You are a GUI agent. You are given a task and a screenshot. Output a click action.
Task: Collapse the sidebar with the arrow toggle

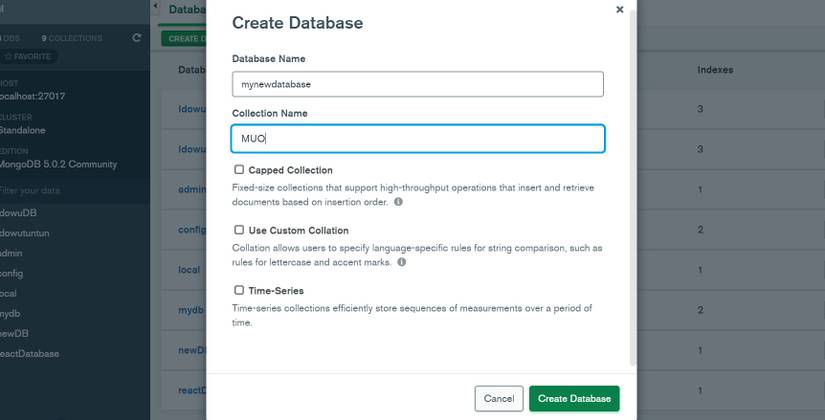click(x=156, y=7)
